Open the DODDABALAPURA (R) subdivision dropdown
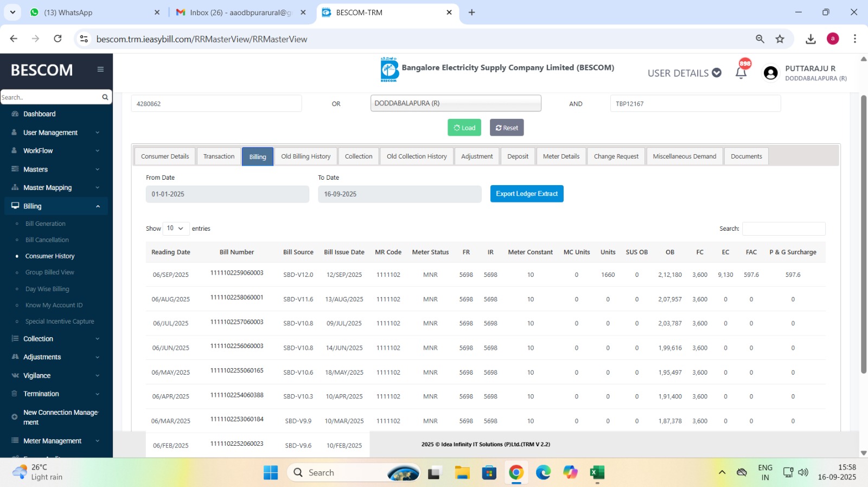 [455, 103]
